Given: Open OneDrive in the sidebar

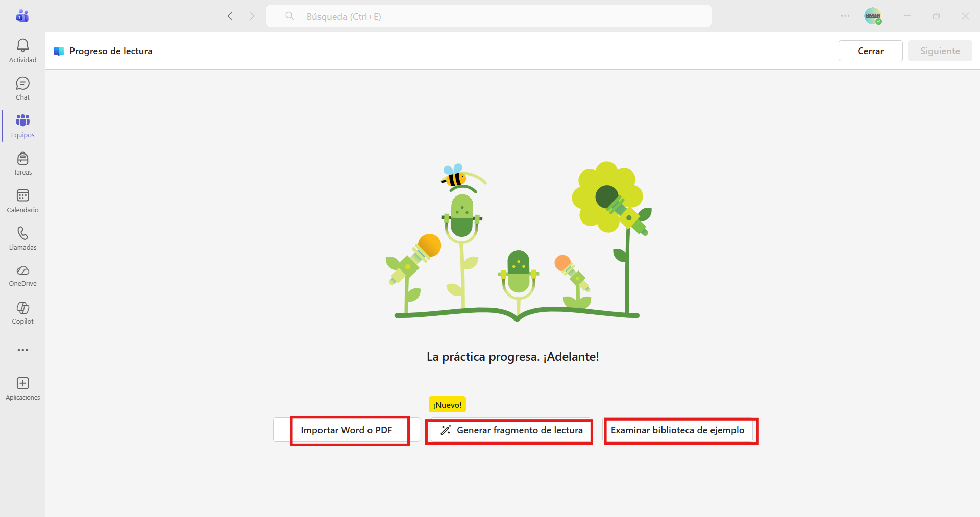Looking at the screenshot, I should (22, 276).
